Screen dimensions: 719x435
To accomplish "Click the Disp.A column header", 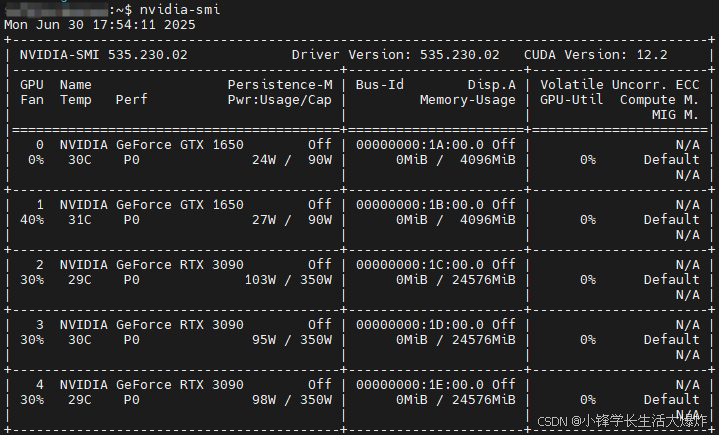I will point(492,85).
